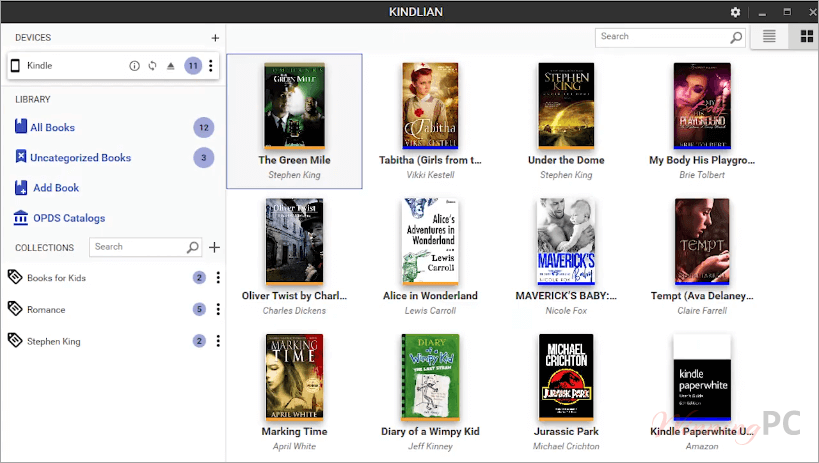The image size is (819, 463).
Task: Click author 'Claire Farrell'
Action: [x=702, y=311]
